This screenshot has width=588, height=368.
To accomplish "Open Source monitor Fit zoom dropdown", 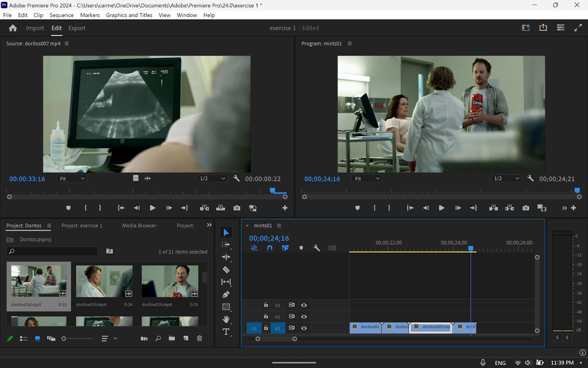I will 72,178.
